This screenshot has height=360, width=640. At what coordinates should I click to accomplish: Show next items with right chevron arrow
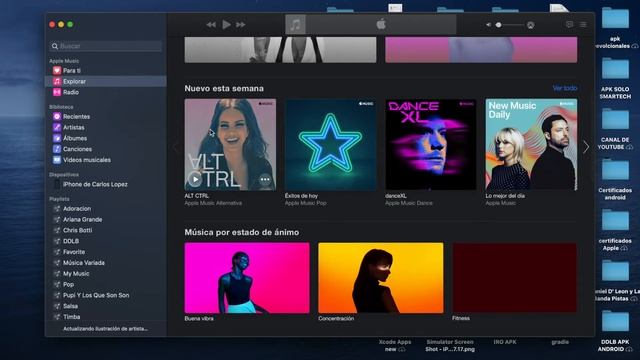pyautogui.click(x=586, y=147)
